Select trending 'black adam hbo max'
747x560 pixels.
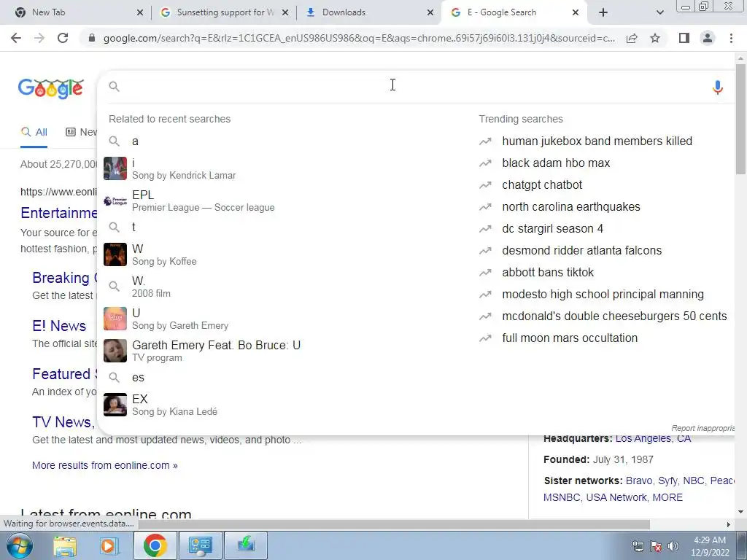556,163
